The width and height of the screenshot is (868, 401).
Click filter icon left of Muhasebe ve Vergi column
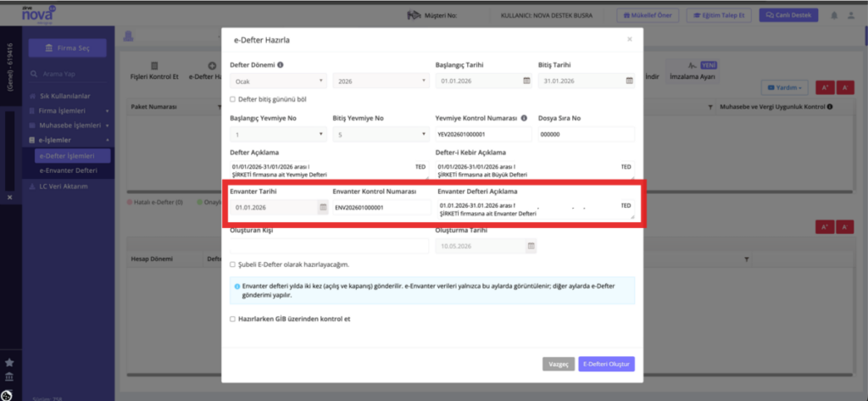711,107
